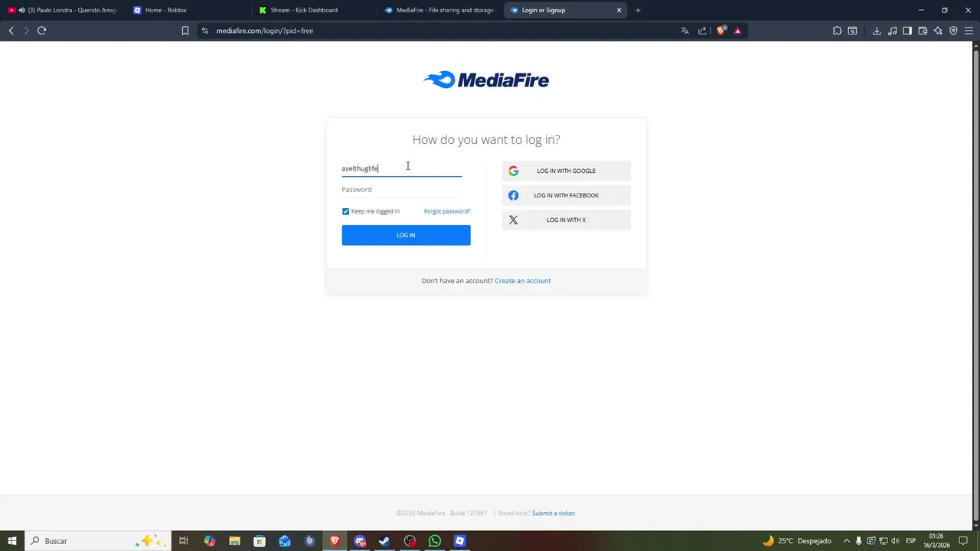980x551 pixels.
Task: Open the browser hamburger main menu
Action: coord(969,31)
